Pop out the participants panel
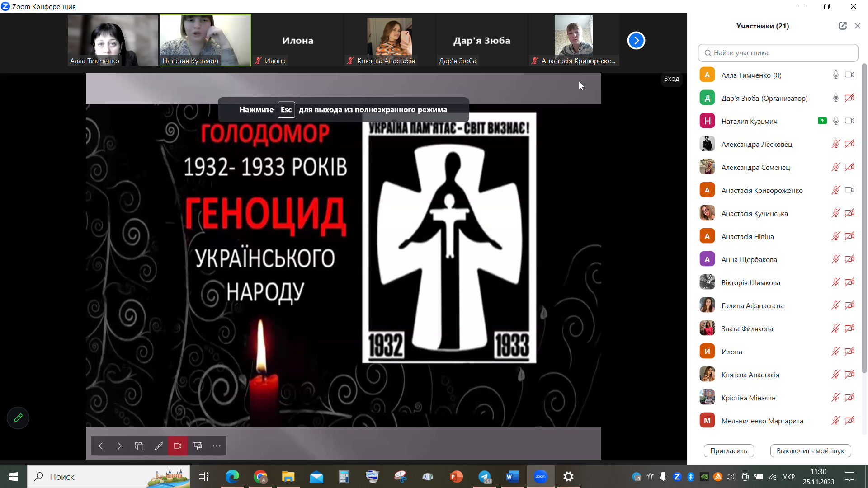Image resolution: width=868 pixels, height=488 pixels. 843,26
